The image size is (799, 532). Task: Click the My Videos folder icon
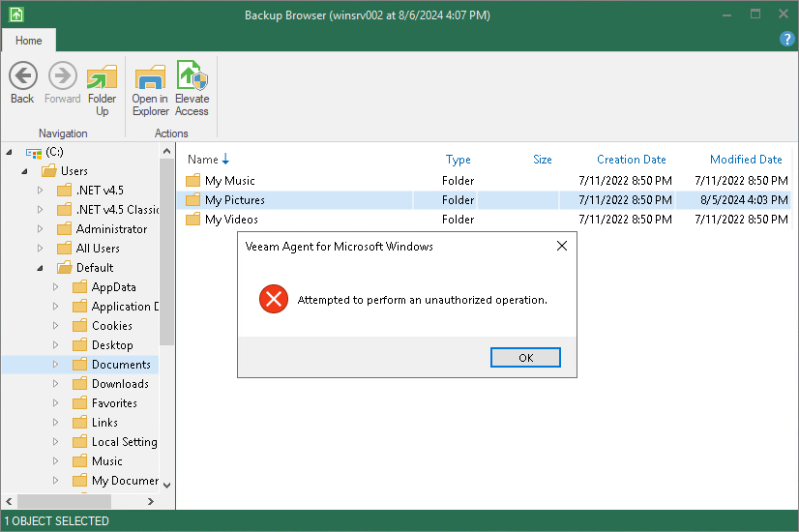(192, 220)
